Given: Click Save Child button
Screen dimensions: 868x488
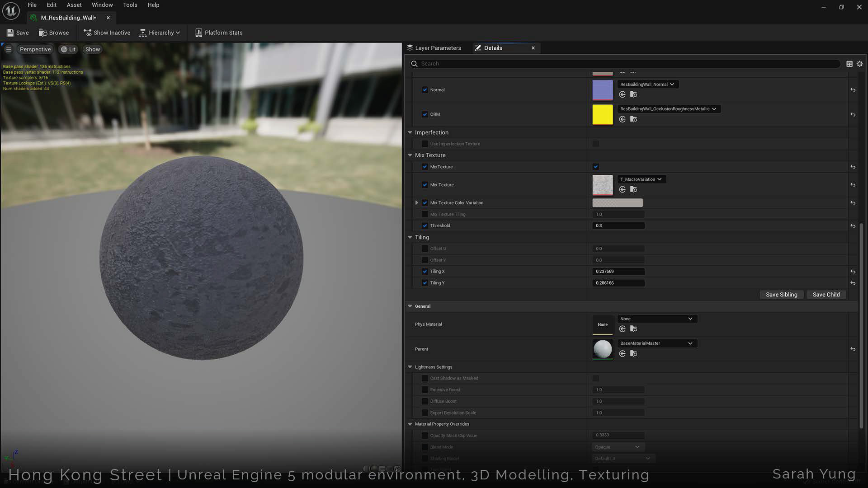Looking at the screenshot, I should click(826, 295).
